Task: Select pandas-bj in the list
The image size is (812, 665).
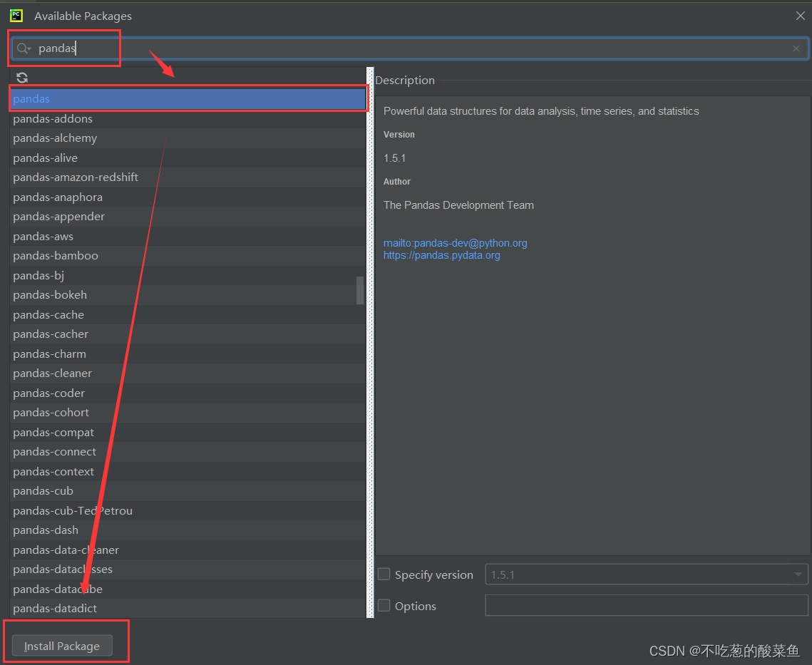Action: tap(187, 276)
